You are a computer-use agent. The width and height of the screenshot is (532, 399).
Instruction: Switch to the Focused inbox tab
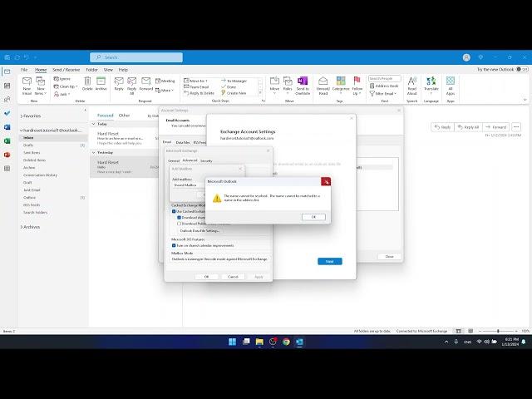[106, 116]
